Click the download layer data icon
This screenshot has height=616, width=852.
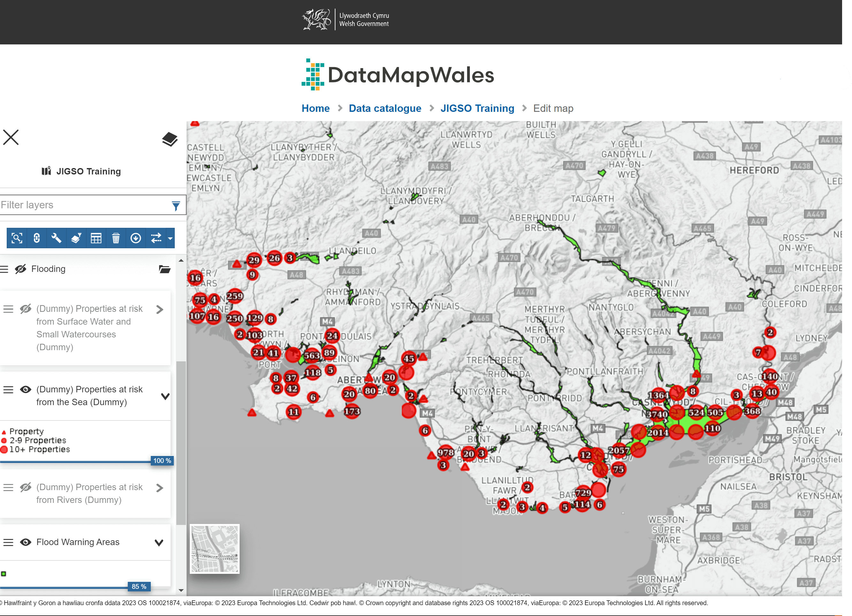pos(136,238)
